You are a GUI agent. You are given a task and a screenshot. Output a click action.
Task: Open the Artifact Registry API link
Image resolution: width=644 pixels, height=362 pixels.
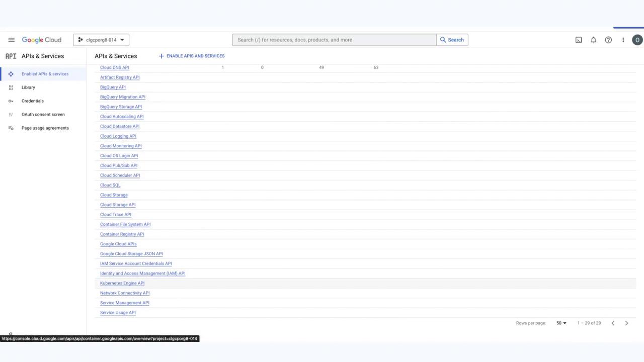click(120, 77)
